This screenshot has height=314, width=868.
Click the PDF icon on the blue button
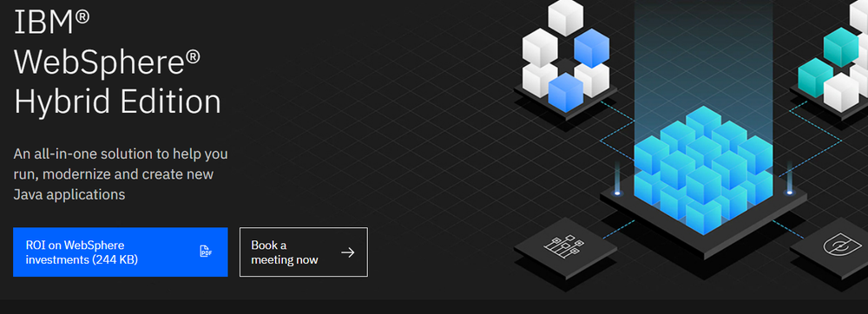tap(206, 252)
